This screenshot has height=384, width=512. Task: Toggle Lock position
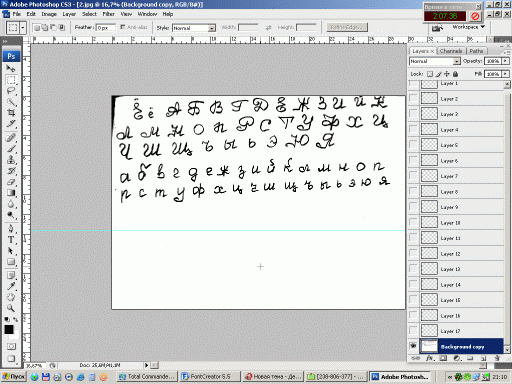[x=447, y=74]
